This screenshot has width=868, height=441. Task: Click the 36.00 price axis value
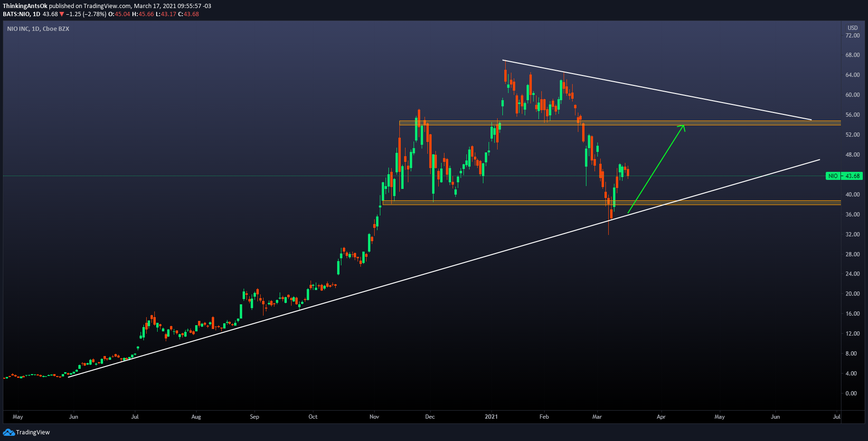852,215
